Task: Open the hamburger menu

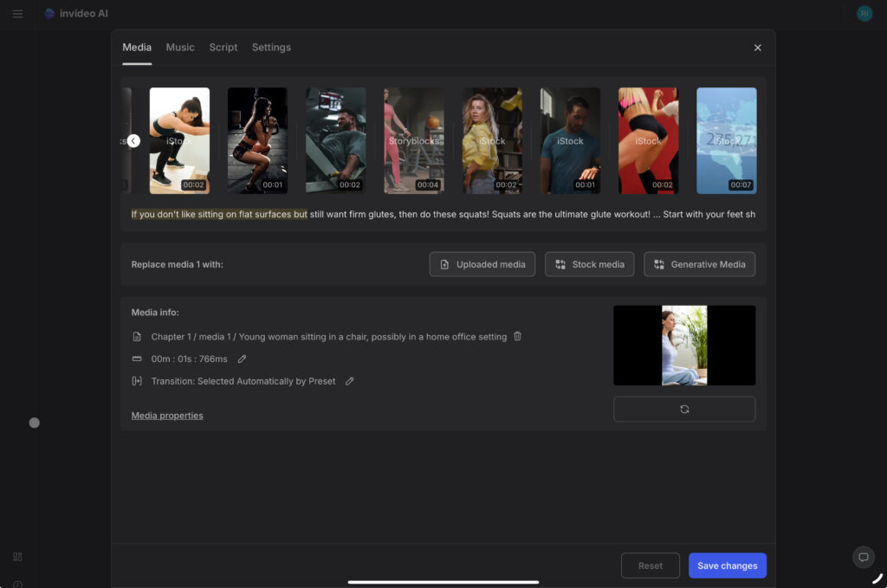Action: (x=17, y=14)
